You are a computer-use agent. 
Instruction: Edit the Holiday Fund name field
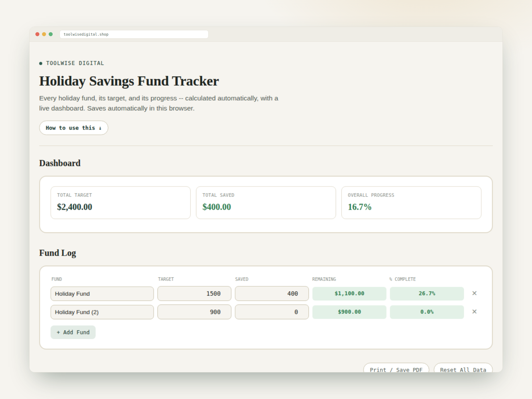point(102,294)
